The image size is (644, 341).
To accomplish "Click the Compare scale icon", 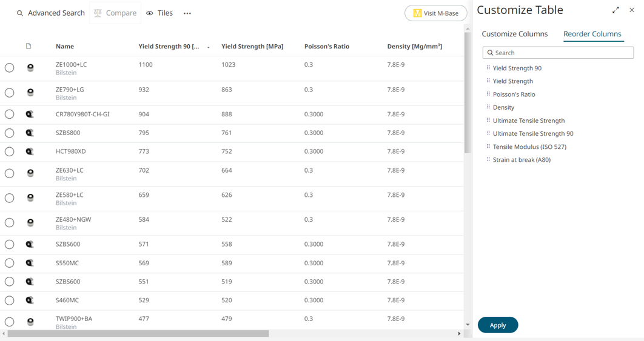I will coord(98,13).
